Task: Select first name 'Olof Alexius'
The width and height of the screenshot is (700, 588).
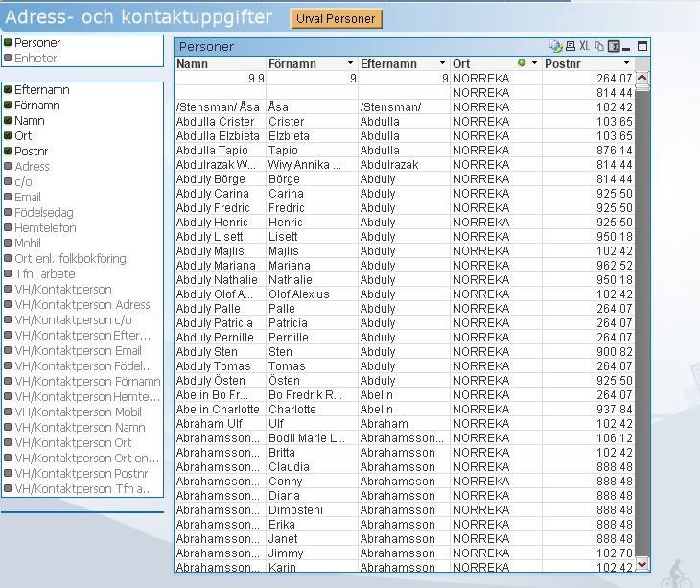Action: [x=312, y=294]
